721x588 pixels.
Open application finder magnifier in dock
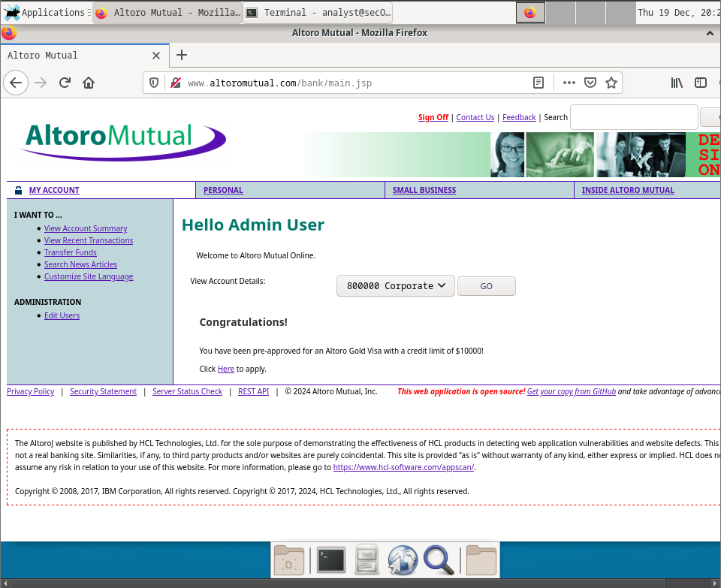click(438, 560)
